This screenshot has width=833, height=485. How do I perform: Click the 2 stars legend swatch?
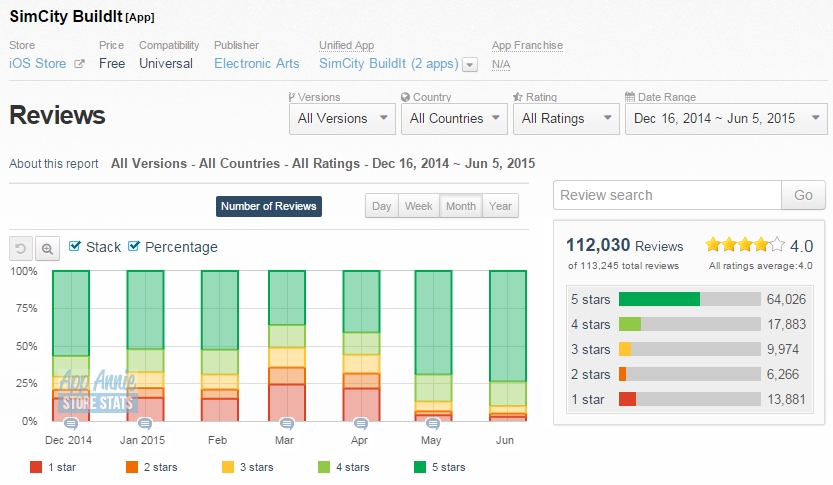click(132, 467)
